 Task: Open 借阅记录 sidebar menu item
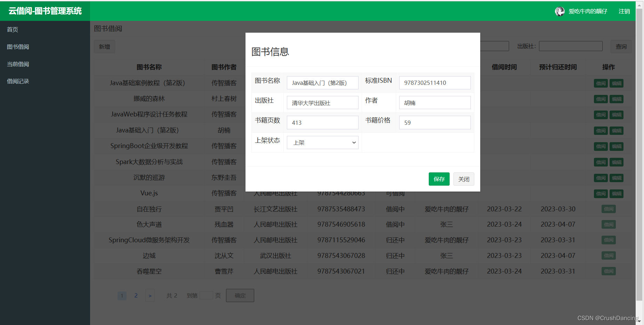[x=18, y=81]
